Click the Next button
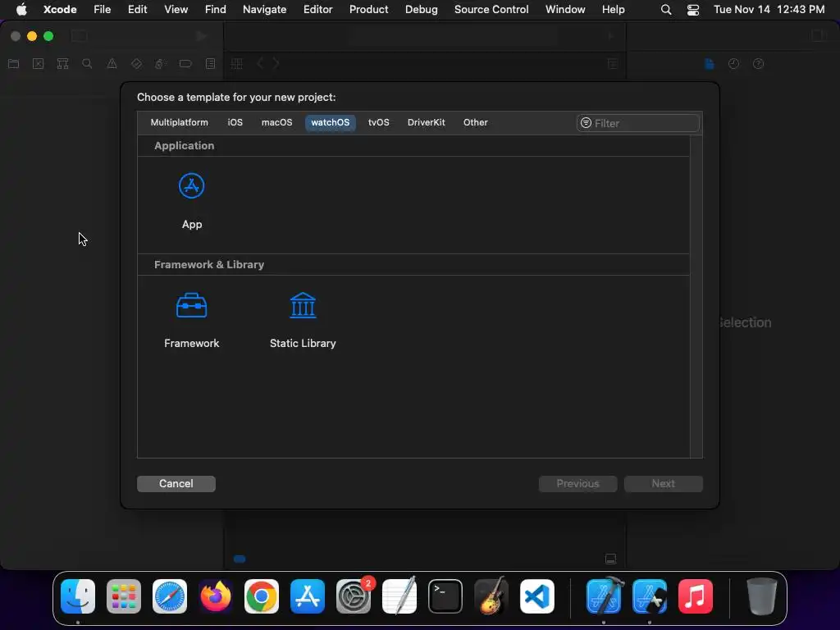The height and width of the screenshot is (630, 840). coord(663,484)
